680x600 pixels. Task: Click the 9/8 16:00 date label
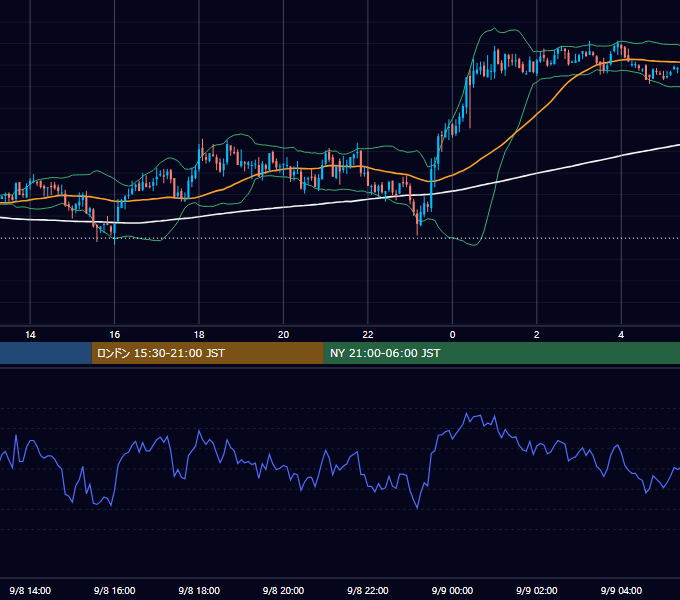coord(114,590)
